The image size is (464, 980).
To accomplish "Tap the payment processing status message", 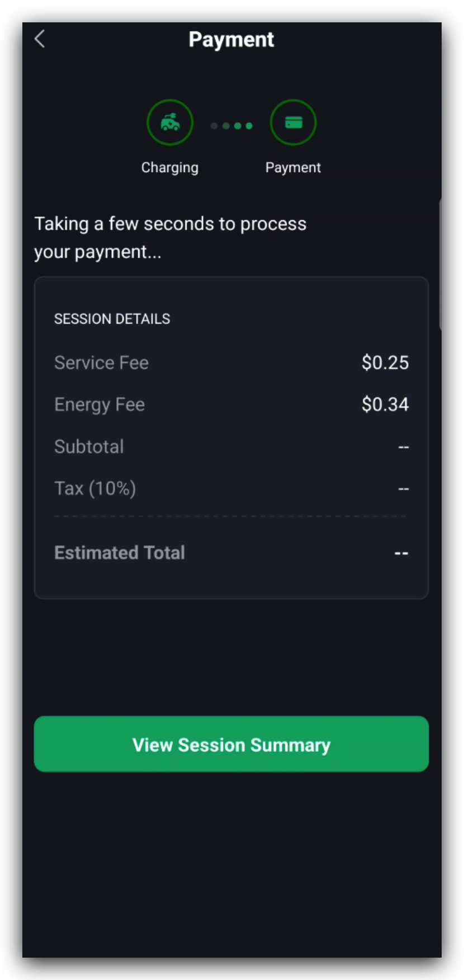I will point(170,237).
